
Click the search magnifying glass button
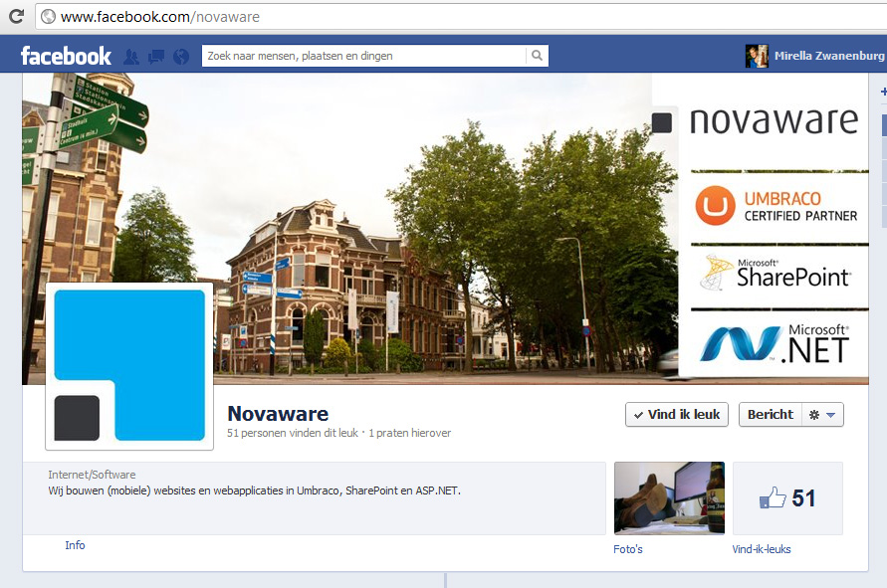click(x=537, y=57)
